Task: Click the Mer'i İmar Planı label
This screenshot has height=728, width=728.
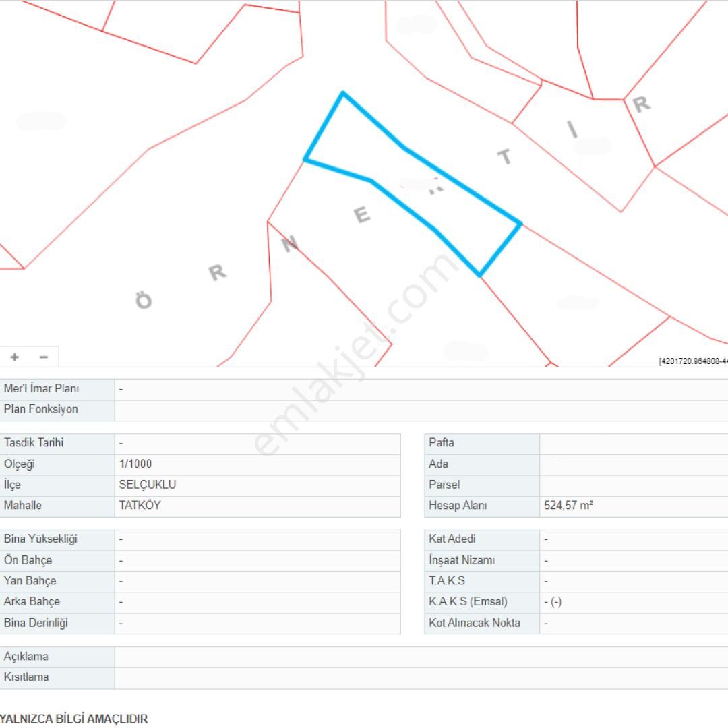Action: pos(42,389)
